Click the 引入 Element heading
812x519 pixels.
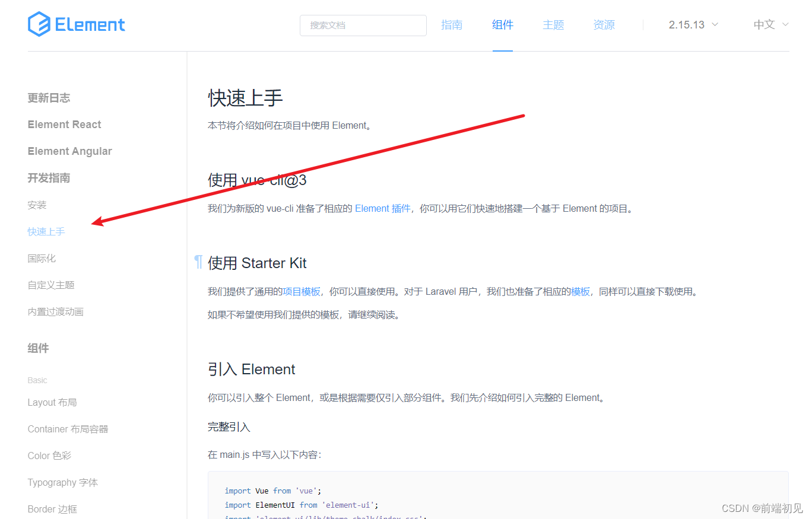pos(252,369)
